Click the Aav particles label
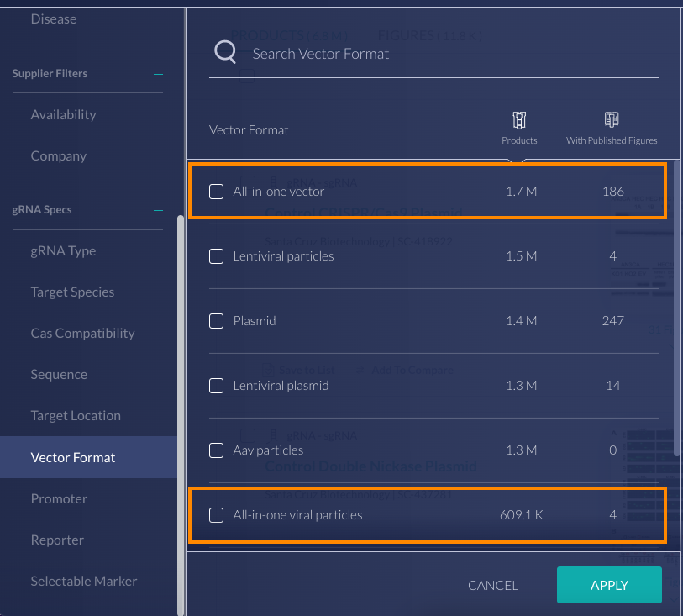683x616 pixels. 268,450
